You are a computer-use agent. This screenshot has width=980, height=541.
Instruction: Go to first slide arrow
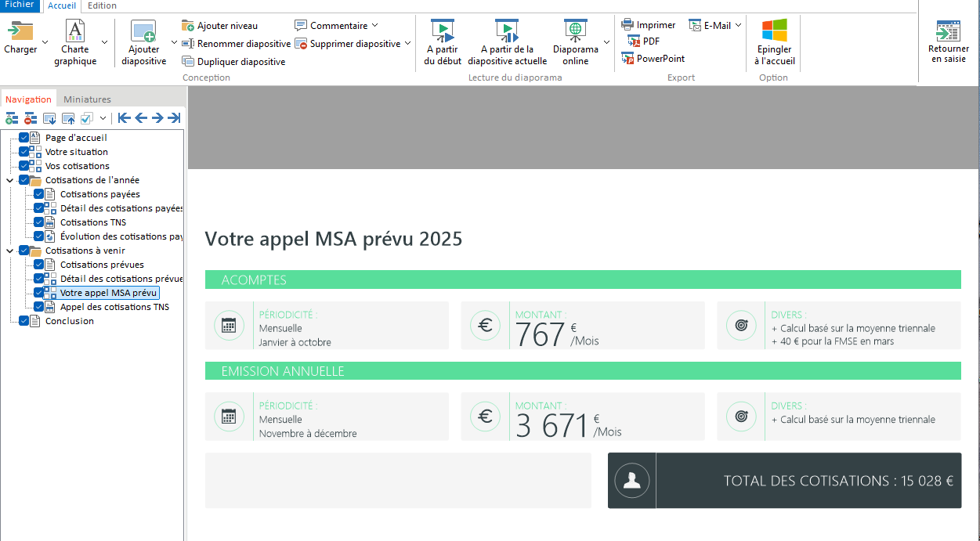pyautogui.click(x=124, y=118)
